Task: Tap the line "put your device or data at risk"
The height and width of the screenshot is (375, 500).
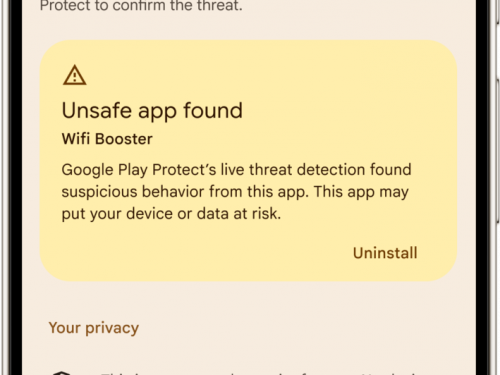Action: [171, 214]
